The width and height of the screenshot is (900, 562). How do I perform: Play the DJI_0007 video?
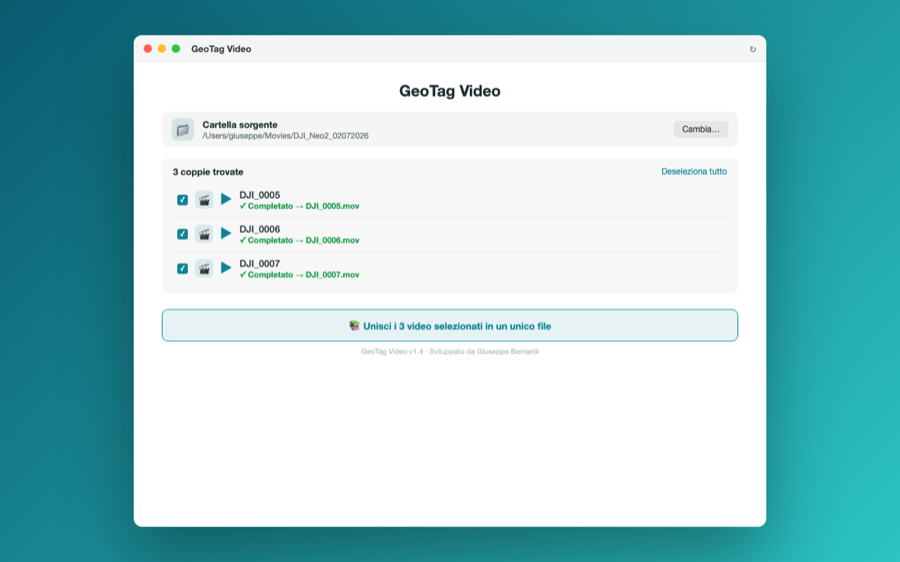pos(226,268)
